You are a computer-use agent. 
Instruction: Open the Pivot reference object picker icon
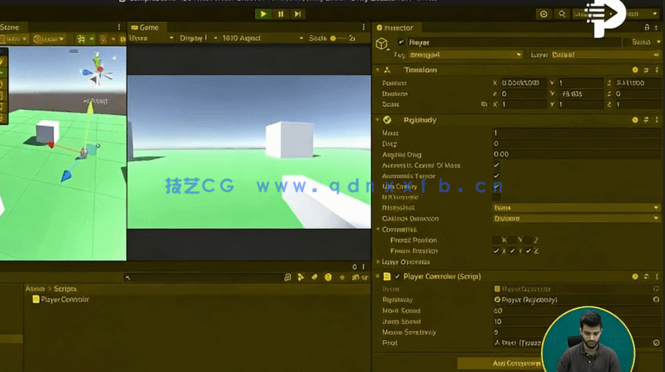point(656,343)
